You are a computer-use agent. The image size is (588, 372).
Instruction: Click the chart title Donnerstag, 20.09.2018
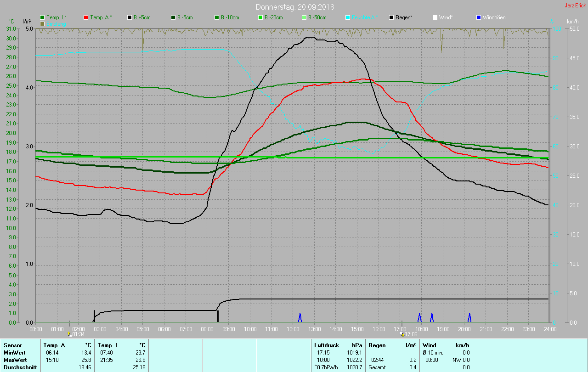(x=295, y=7)
